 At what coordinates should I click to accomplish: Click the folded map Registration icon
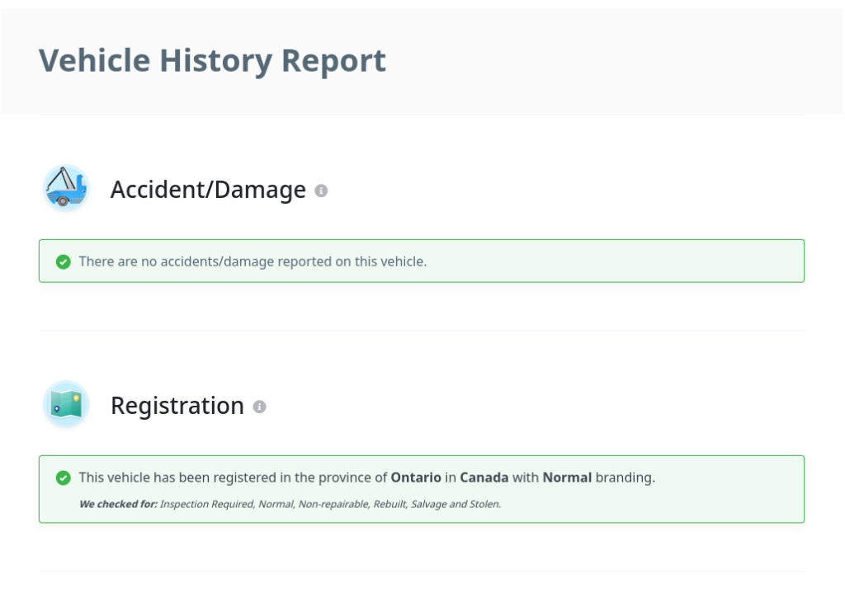(x=66, y=404)
